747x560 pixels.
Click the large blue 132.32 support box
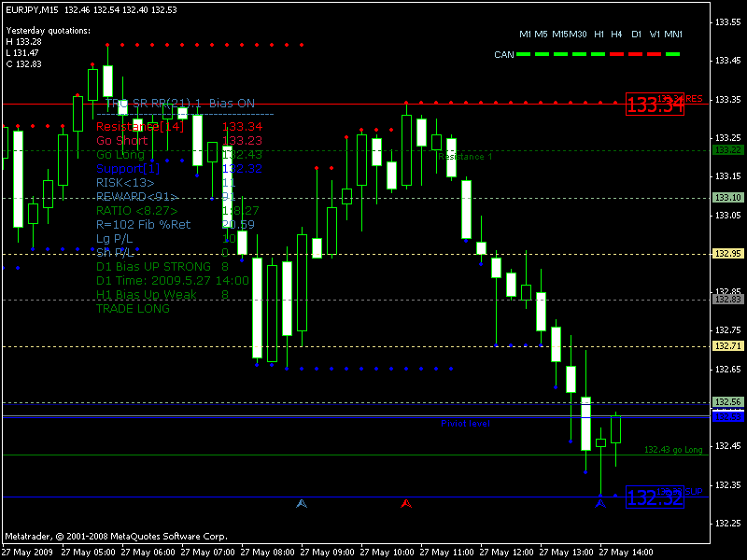coord(655,497)
